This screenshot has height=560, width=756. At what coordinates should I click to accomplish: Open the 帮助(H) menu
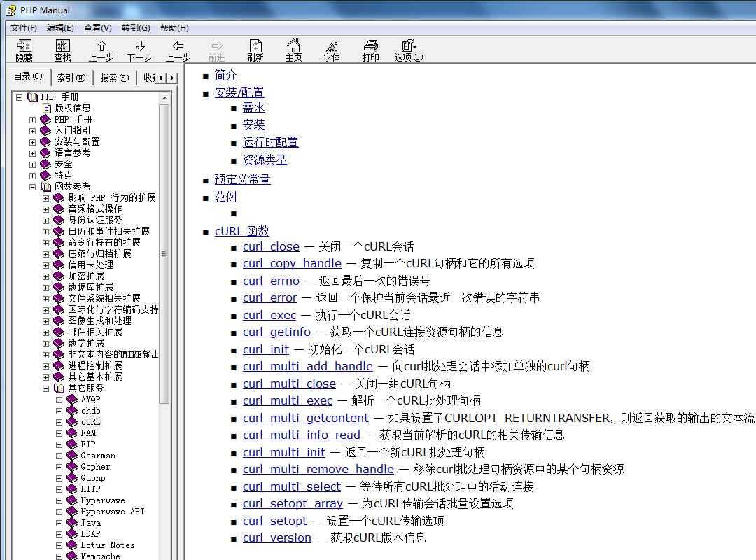pyautogui.click(x=174, y=28)
